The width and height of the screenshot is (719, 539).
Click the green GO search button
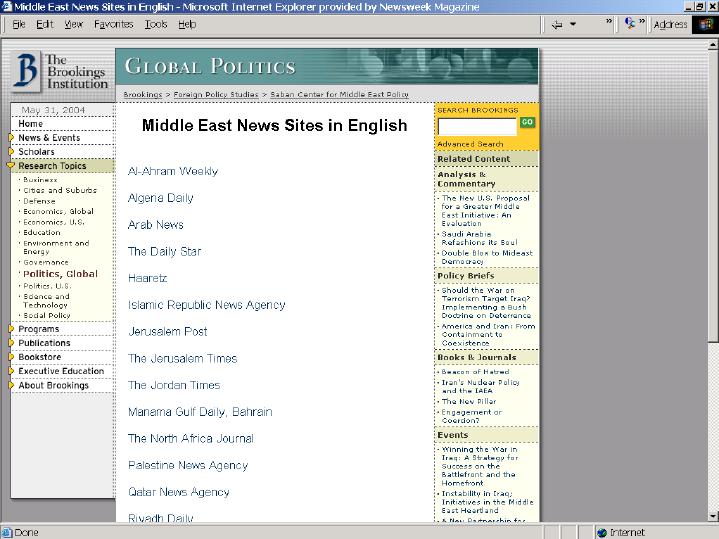tap(527, 122)
